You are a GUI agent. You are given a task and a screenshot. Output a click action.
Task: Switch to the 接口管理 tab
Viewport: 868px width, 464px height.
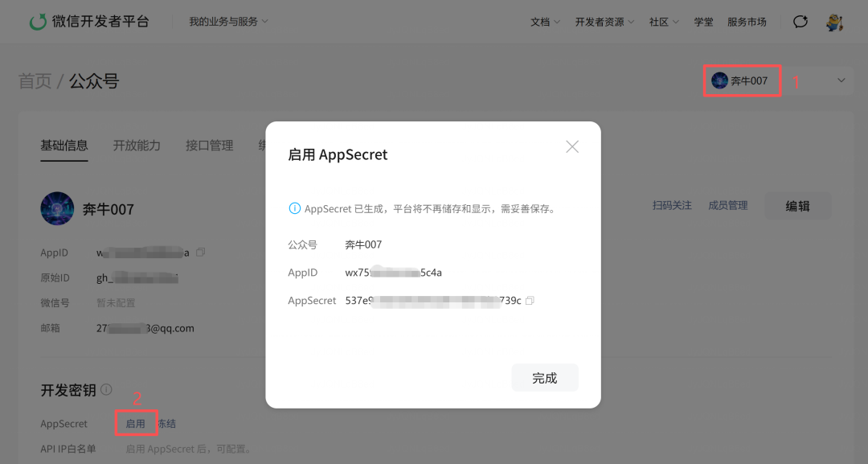coord(209,146)
